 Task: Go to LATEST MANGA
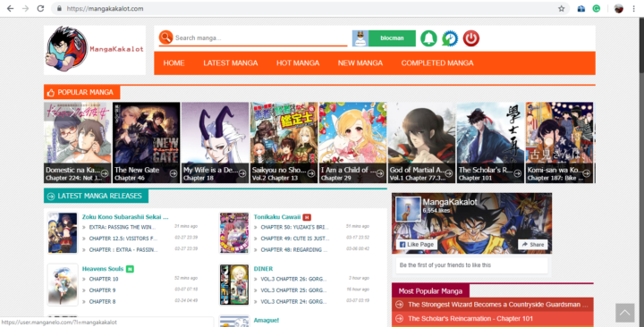(x=231, y=63)
